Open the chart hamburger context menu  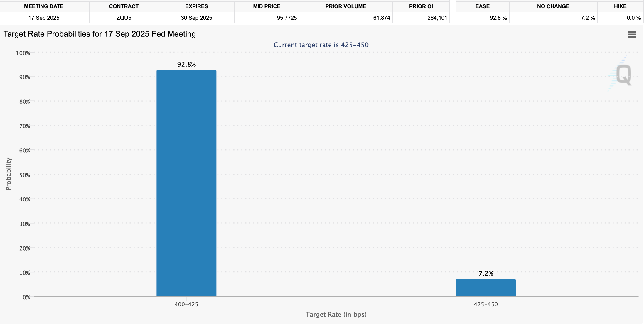[x=632, y=35]
